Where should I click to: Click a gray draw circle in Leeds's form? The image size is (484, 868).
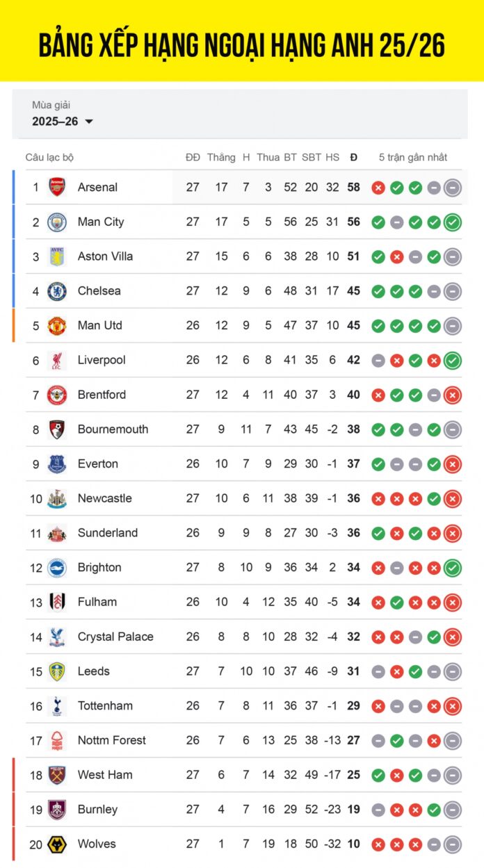click(x=379, y=671)
